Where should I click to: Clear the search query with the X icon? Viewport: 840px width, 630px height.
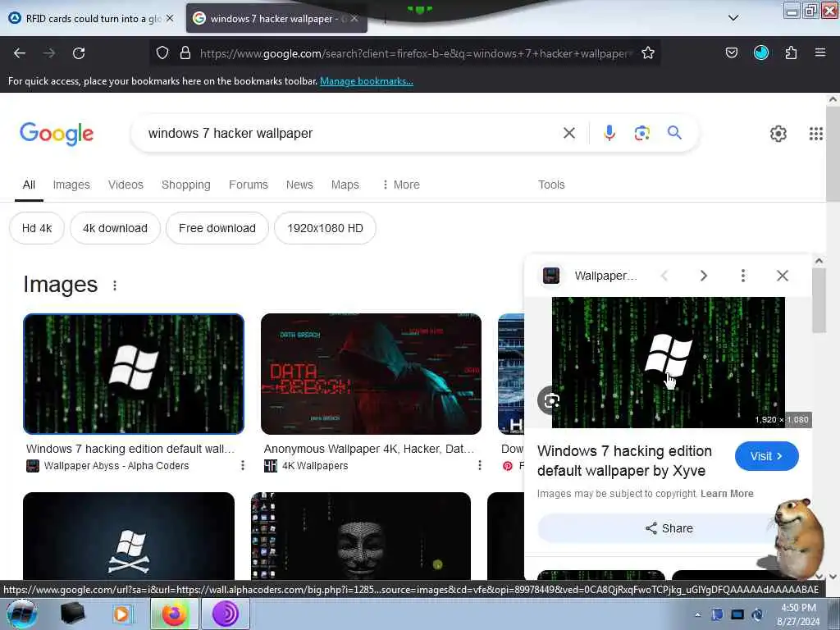pos(569,133)
